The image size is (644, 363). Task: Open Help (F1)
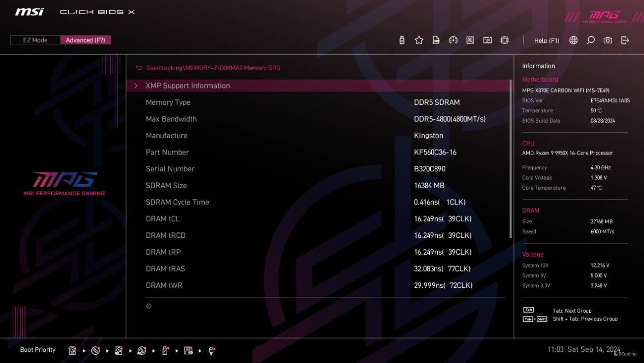point(546,40)
